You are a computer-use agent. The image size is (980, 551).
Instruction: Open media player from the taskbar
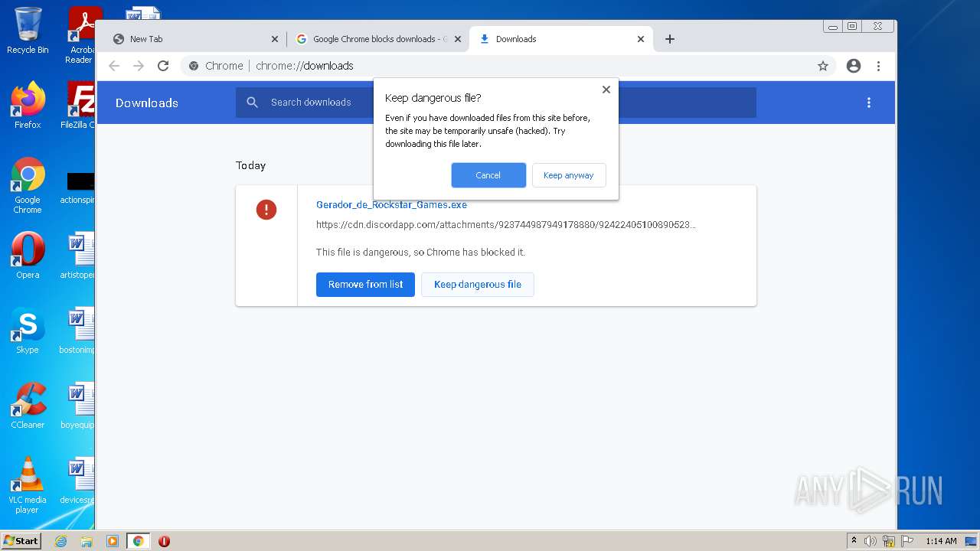click(113, 541)
